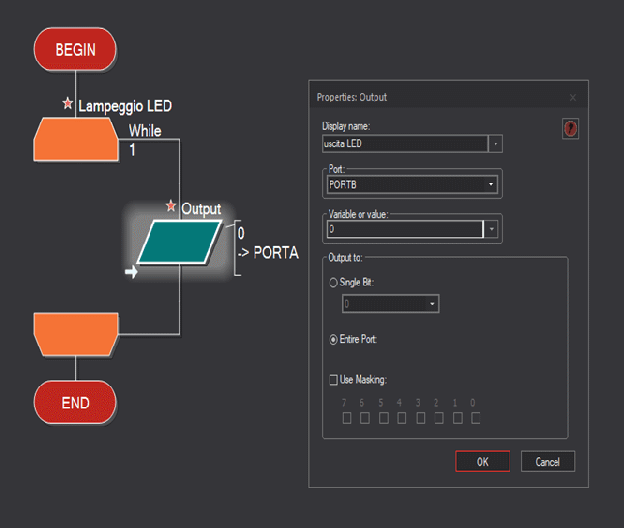Click the Display name field 'uscita LED'
The height and width of the screenshot is (528, 630).
405,144
